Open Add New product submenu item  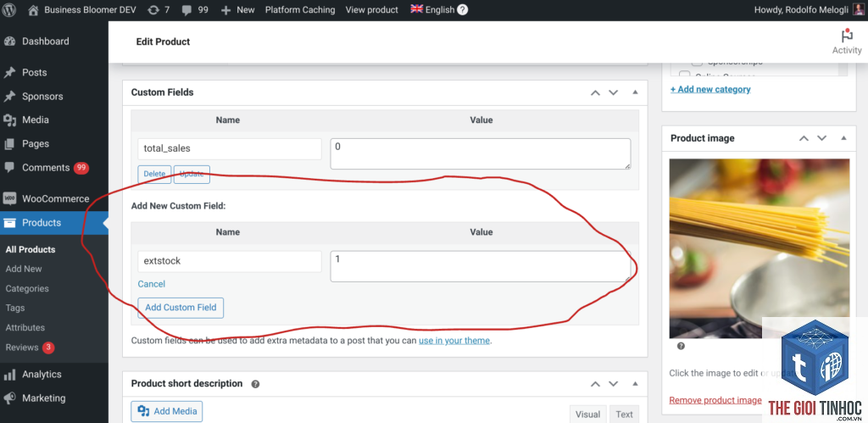(x=24, y=269)
